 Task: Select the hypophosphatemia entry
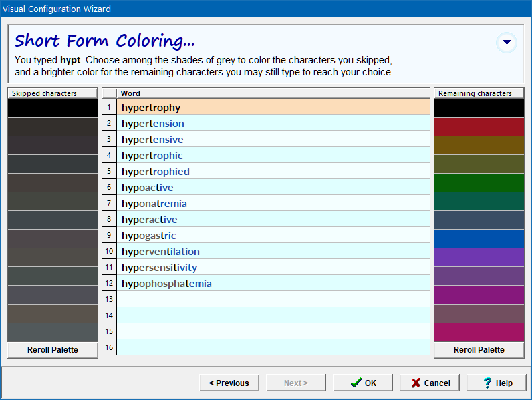pos(166,284)
